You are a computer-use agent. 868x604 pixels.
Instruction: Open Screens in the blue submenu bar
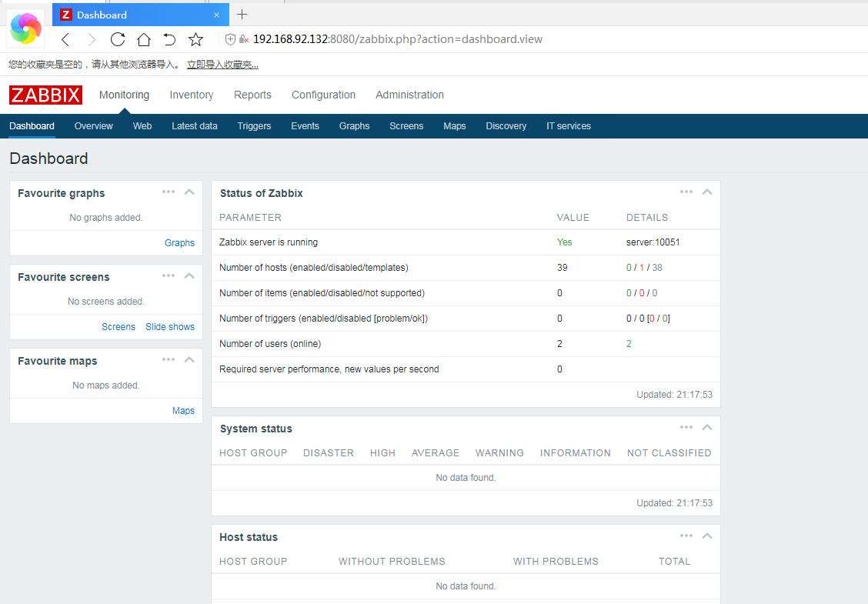click(x=406, y=126)
